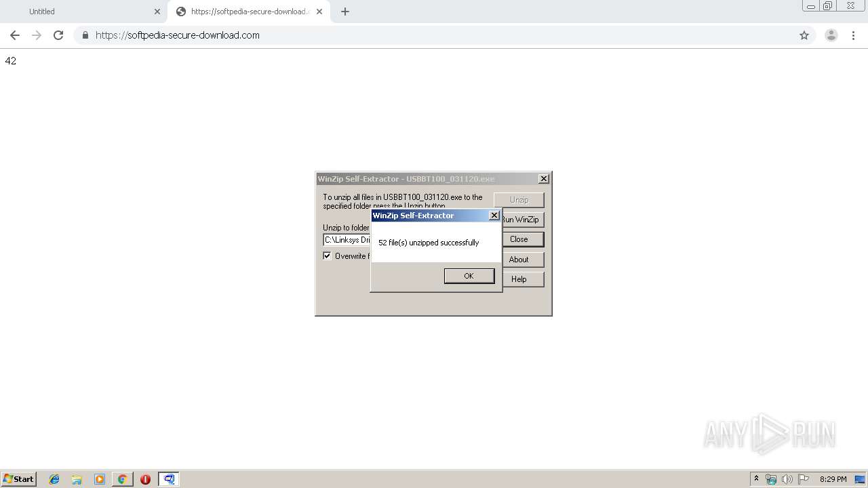Click the volume speaker tray icon
This screenshot has height=488, width=868.
pos(787,479)
